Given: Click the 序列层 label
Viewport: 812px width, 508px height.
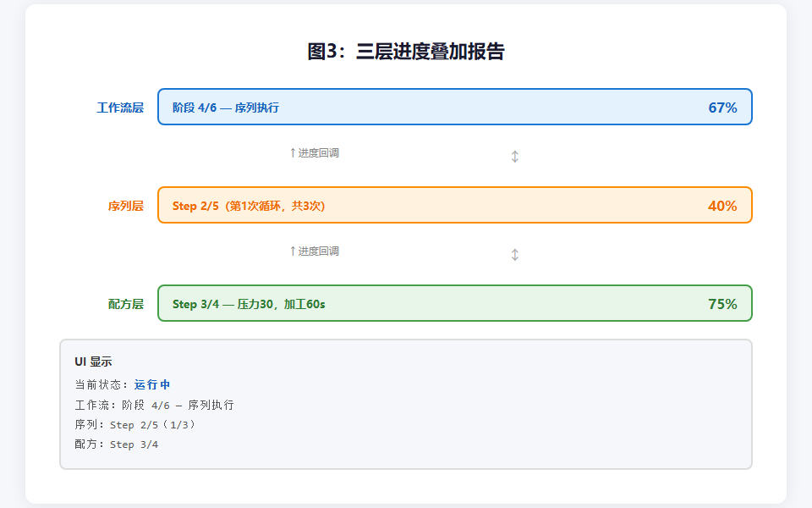Looking at the screenshot, I should (x=126, y=206).
